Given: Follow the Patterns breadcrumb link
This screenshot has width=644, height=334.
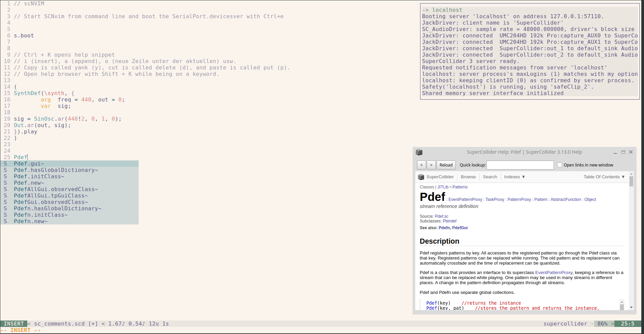Looking at the screenshot, I should (460, 187).
